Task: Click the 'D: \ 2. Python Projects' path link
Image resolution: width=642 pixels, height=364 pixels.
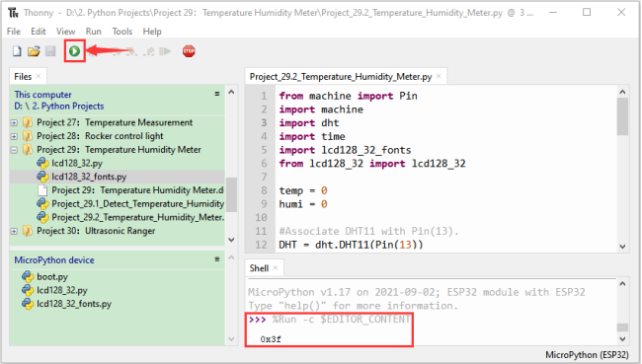Action: [59, 106]
